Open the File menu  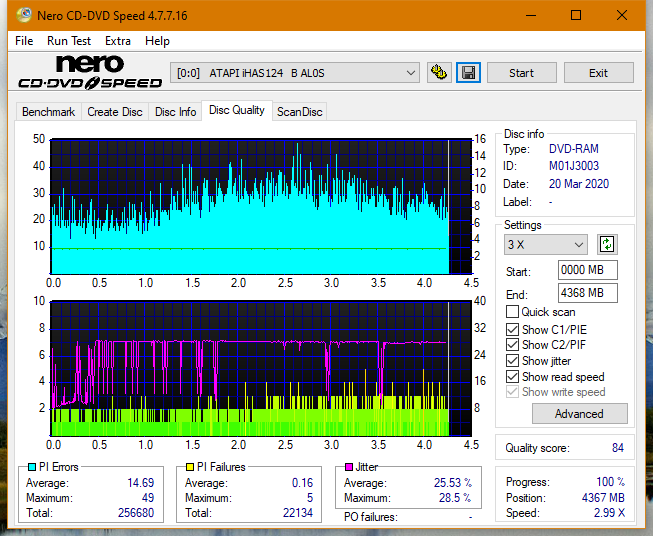[x=24, y=41]
